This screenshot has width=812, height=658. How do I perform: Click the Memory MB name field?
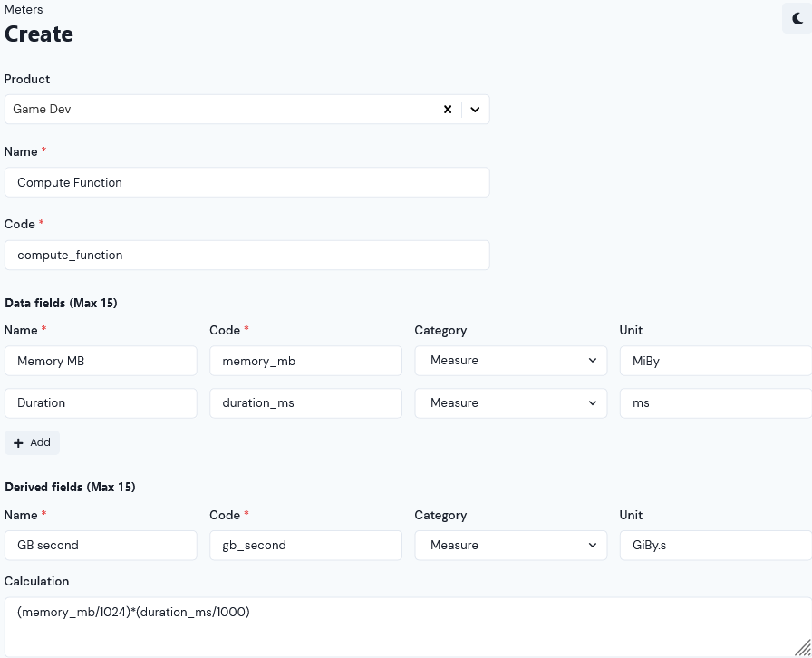point(101,361)
